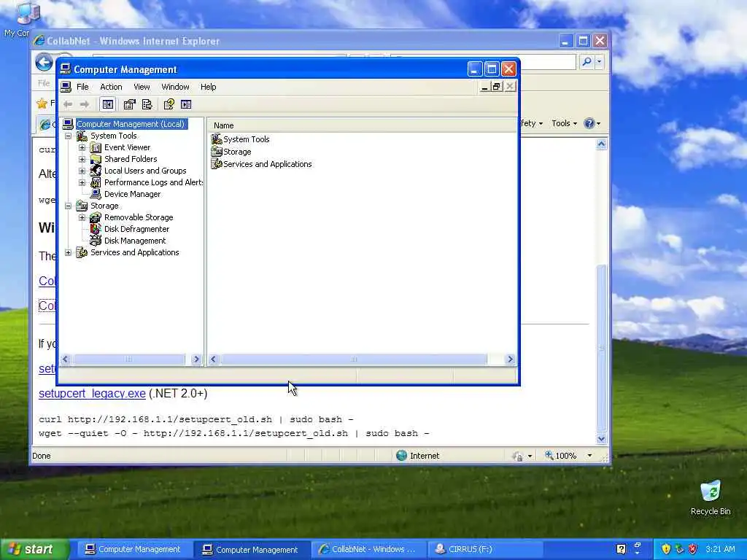Expand the Local Users and Groups node
This screenshot has width=747, height=560.
pyautogui.click(x=82, y=171)
